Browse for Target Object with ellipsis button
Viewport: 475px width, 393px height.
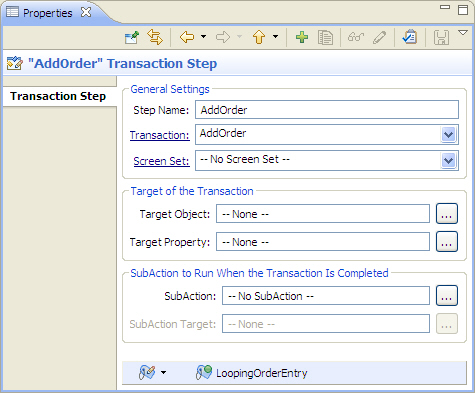pos(447,214)
